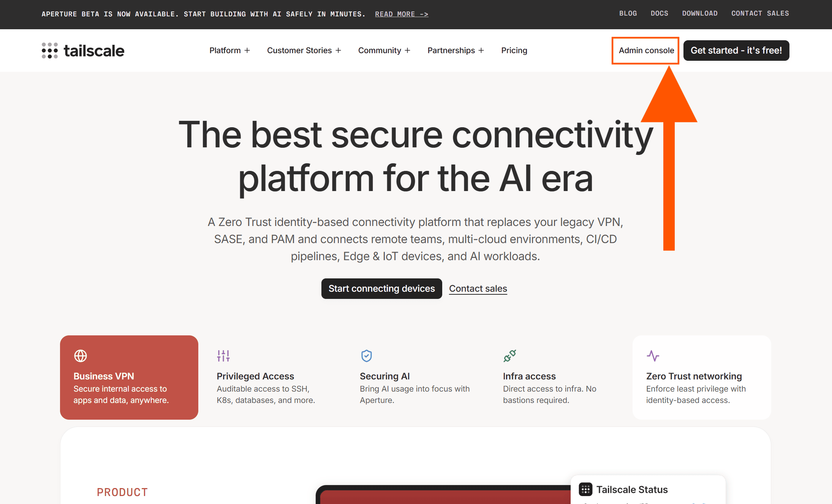Click the globe icon on Business VPN card

click(x=81, y=356)
